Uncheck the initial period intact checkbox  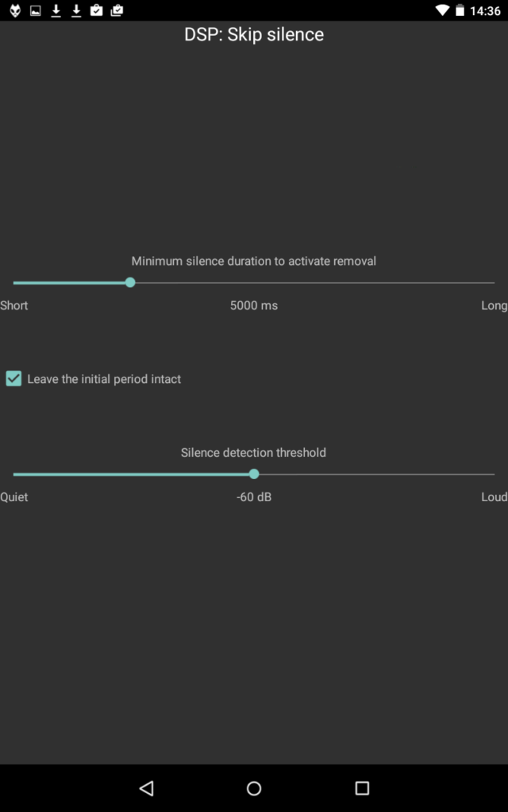[13, 379]
